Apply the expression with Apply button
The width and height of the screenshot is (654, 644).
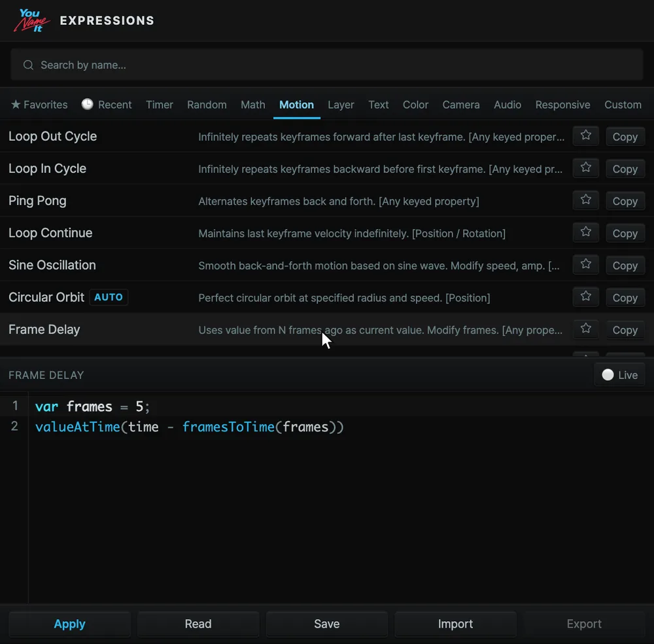(x=70, y=624)
